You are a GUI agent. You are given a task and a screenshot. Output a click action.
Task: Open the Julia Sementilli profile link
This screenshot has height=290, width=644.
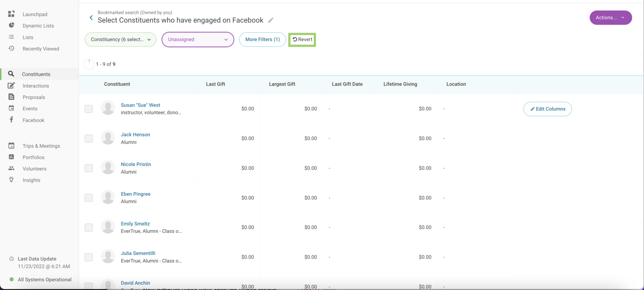(x=138, y=253)
